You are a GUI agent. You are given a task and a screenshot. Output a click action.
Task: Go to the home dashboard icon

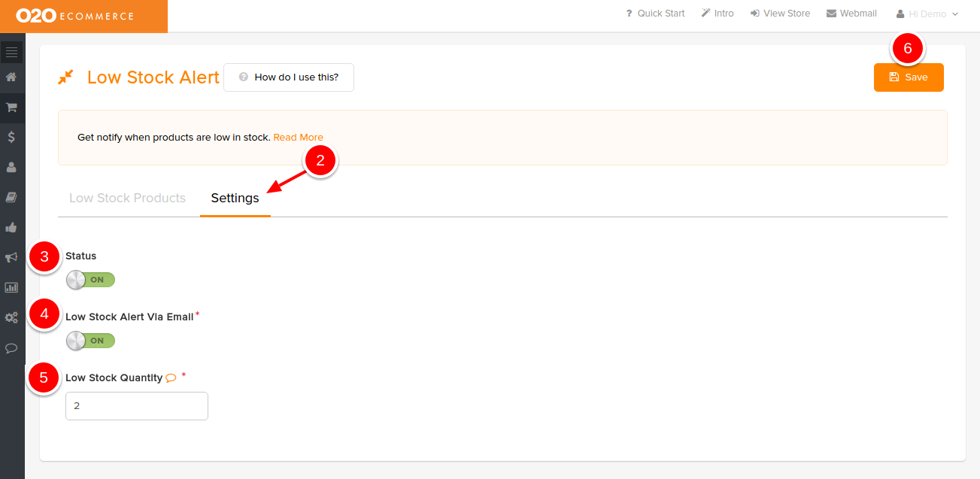[x=11, y=77]
